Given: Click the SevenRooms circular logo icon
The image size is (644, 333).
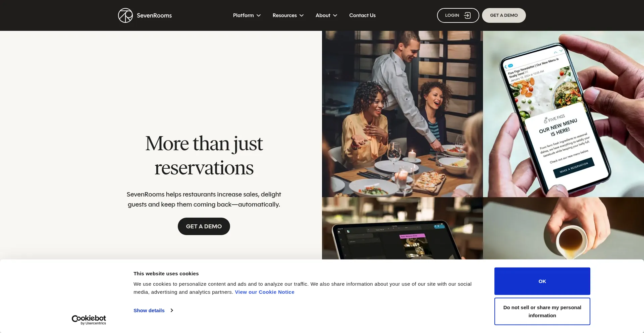Looking at the screenshot, I should [x=125, y=15].
